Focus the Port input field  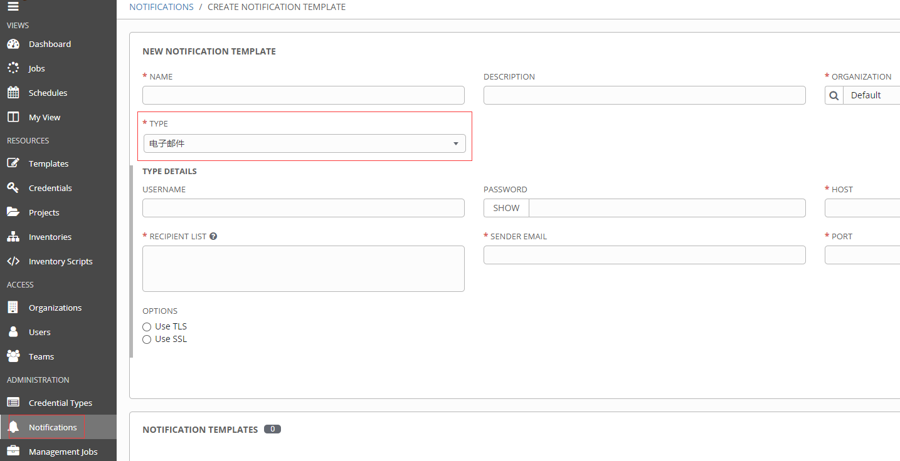click(862, 255)
